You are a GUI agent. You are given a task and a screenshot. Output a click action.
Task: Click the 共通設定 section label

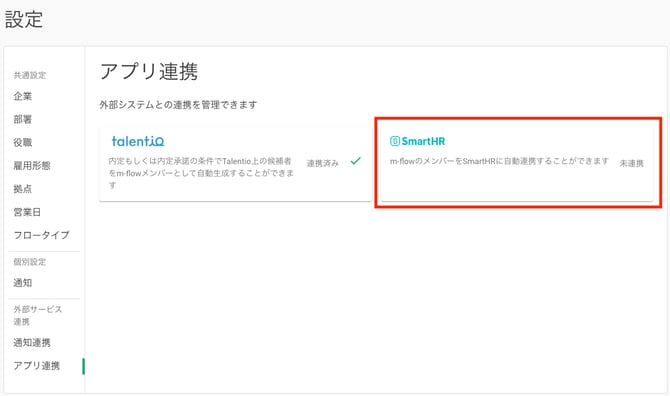pyautogui.click(x=29, y=75)
